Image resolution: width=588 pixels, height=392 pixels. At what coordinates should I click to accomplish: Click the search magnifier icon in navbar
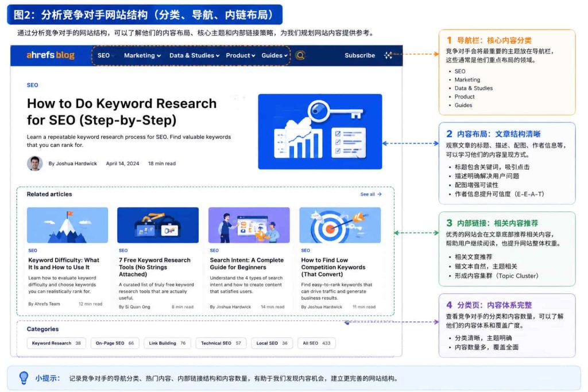coord(300,56)
